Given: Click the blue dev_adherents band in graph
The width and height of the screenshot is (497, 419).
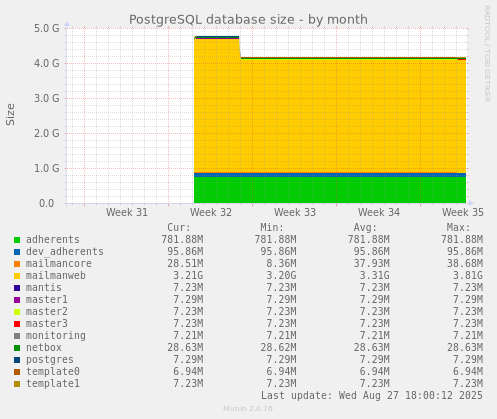Looking at the screenshot, I should 330,175.
